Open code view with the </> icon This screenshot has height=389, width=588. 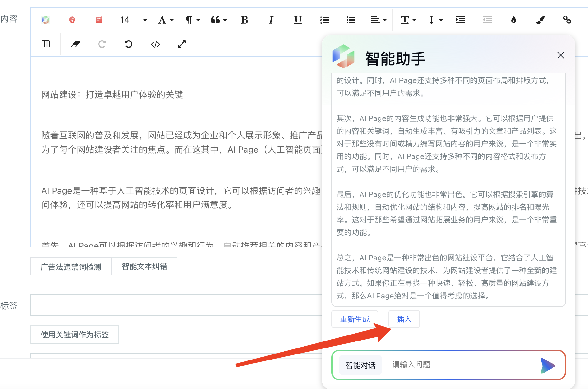(155, 44)
